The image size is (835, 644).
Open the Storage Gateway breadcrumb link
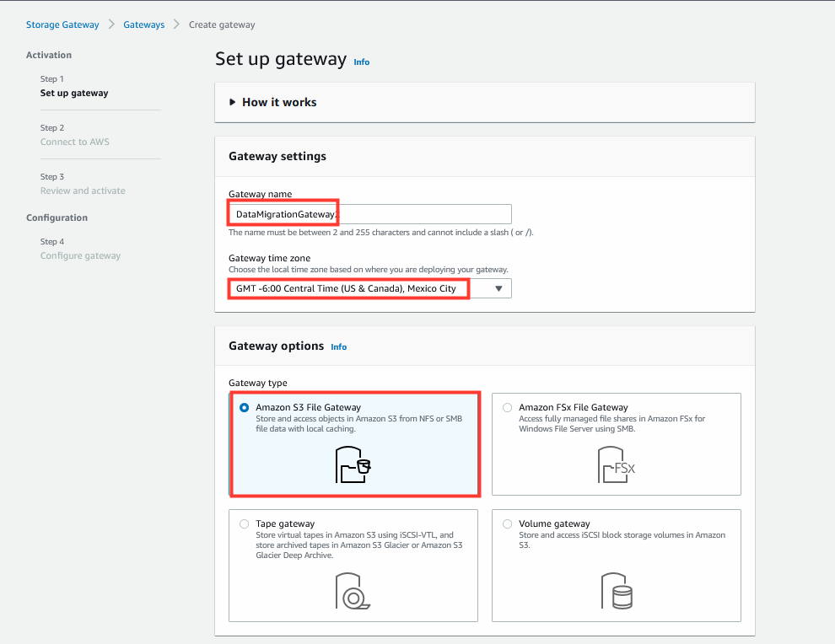62,24
